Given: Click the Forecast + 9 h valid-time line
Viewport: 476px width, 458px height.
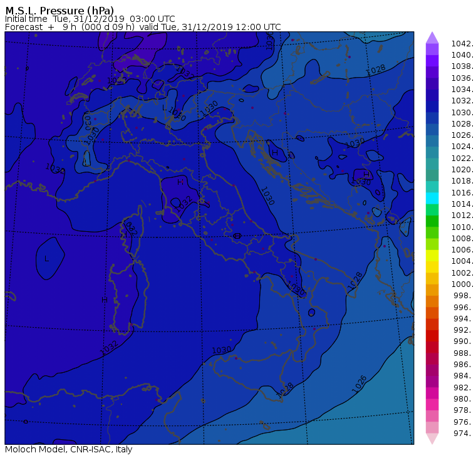Looking at the screenshot, I should pyautogui.click(x=143, y=27).
